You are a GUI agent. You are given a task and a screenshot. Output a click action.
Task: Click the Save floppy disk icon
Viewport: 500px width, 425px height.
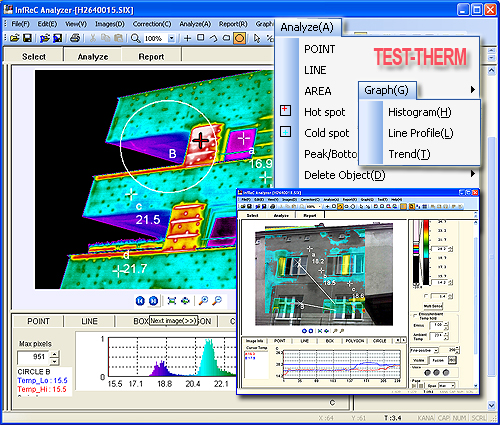pyautogui.click(x=27, y=38)
